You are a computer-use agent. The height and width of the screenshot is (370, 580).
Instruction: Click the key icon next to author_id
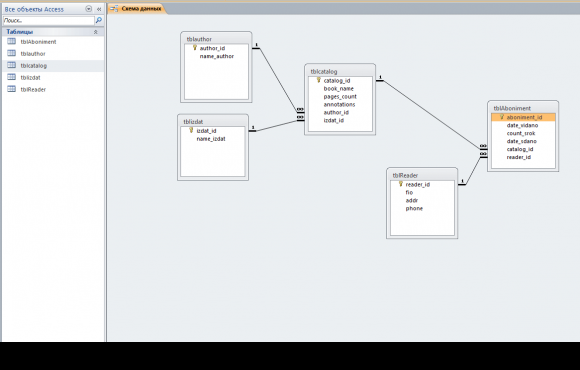pyautogui.click(x=195, y=48)
